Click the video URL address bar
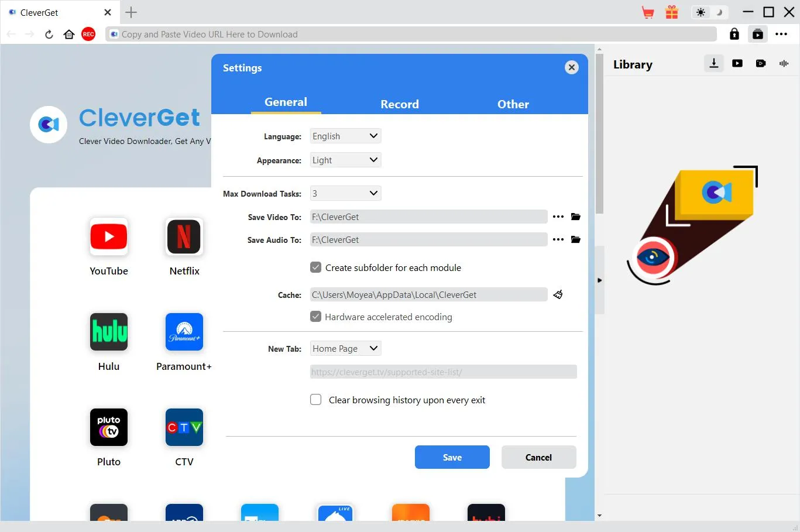The image size is (800, 532). point(410,35)
